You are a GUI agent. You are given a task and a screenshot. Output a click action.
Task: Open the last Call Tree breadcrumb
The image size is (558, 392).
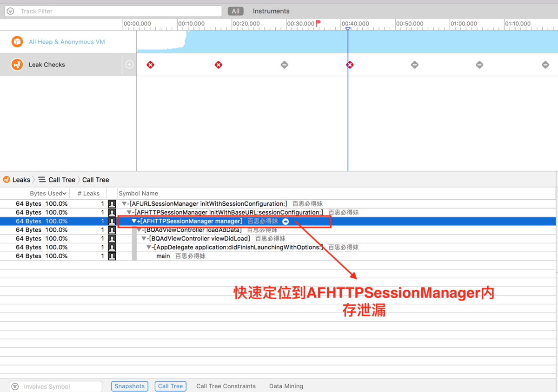(x=96, y=180)
